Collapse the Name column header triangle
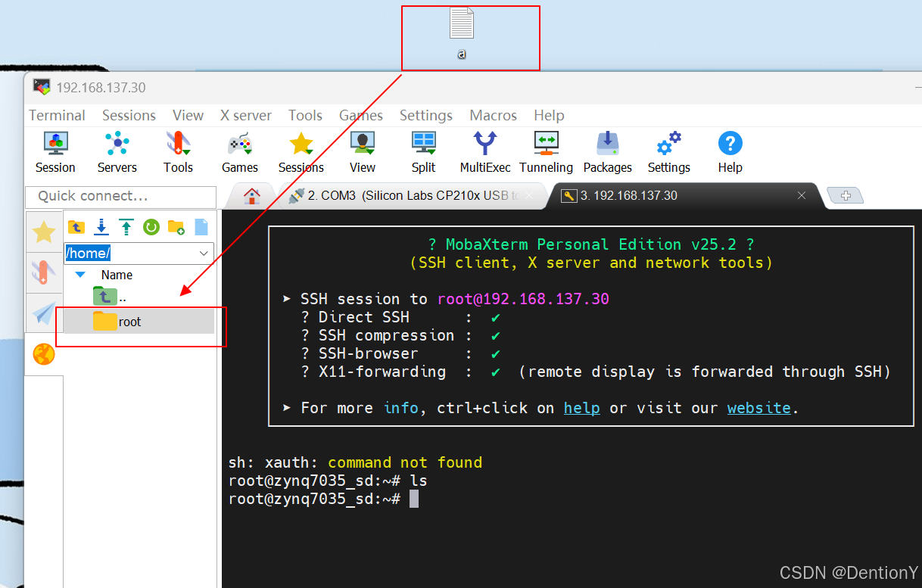The image size is (922, 588). pos(81,274)
